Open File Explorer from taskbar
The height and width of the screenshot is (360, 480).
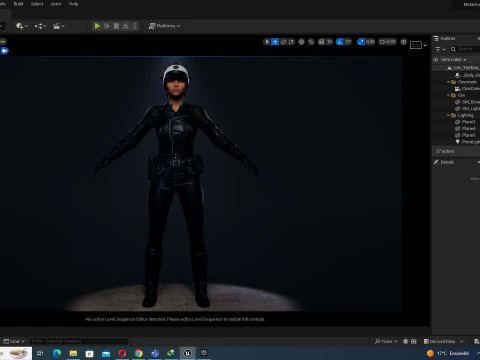click(73, 353)
